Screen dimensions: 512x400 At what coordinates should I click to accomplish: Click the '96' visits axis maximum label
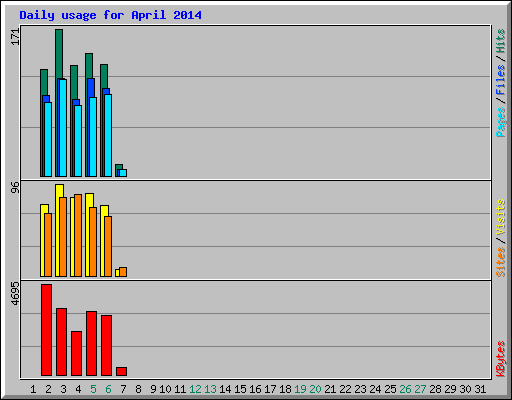tap(15, 187)
